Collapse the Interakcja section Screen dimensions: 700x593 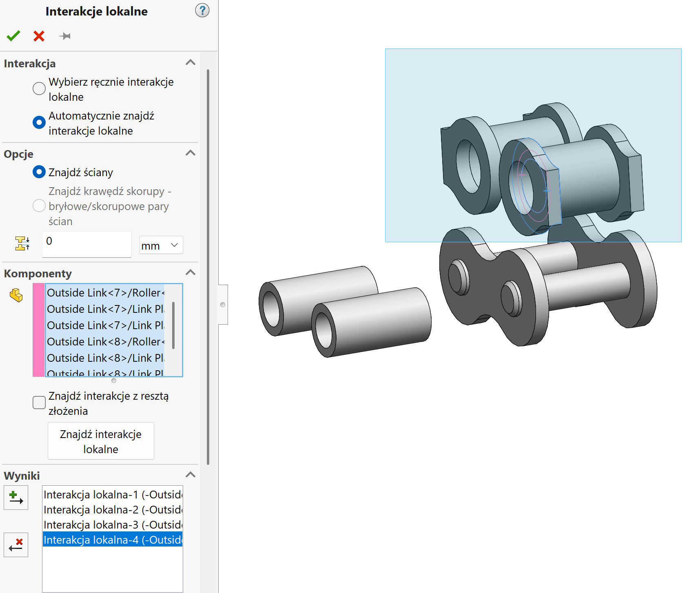click(190, 63)
